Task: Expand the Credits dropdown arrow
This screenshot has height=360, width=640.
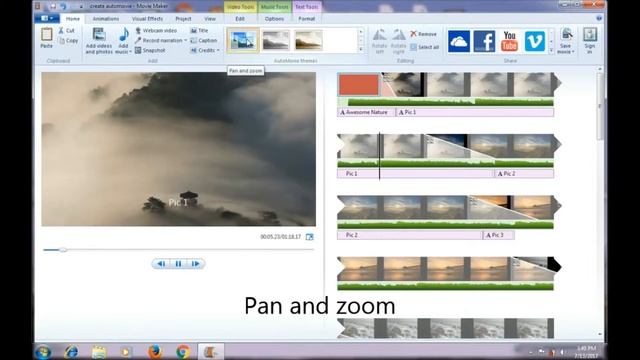Action: pyautogui.click(x=218, y=50)
